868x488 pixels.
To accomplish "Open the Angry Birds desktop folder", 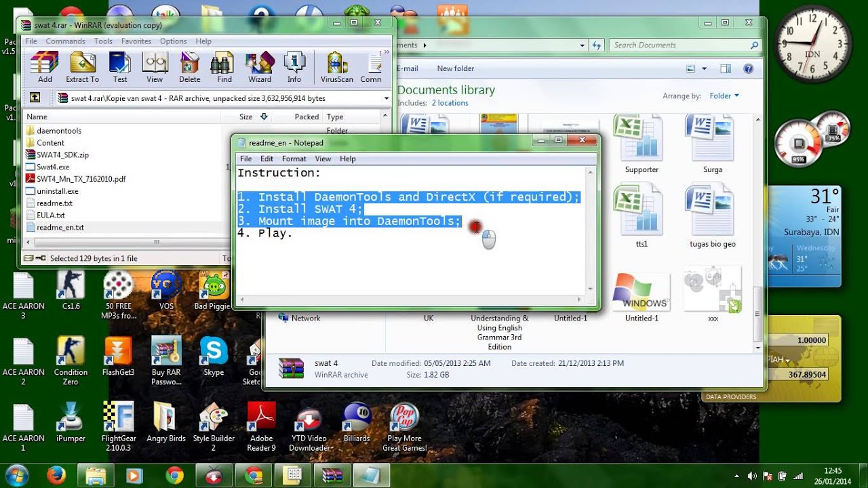I will pyautogui.click(x=166, y=423).
